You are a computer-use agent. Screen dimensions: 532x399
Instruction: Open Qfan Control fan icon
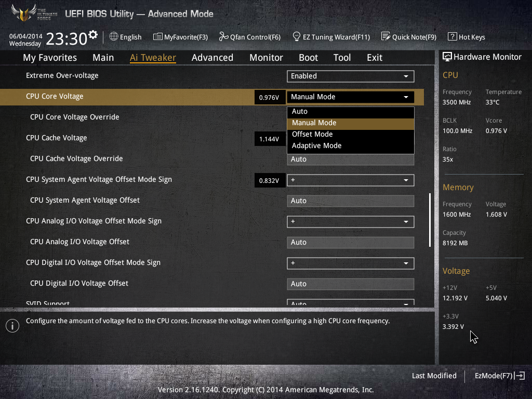(223, 37)
